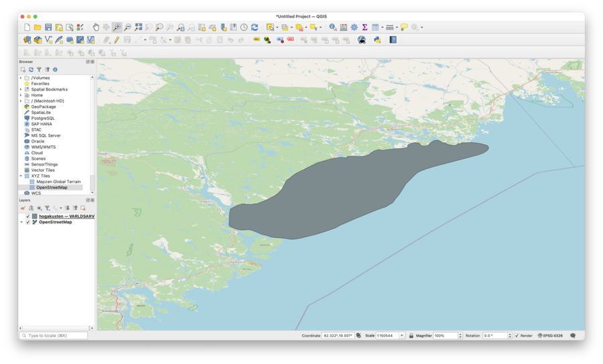Click the Save Project floppy disk icon

point(48,27)
